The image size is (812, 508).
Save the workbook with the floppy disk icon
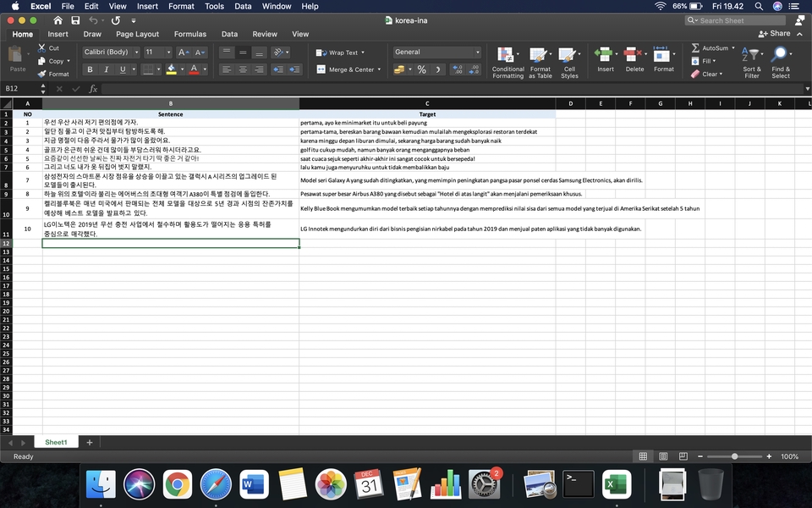[x=75, y=20]
